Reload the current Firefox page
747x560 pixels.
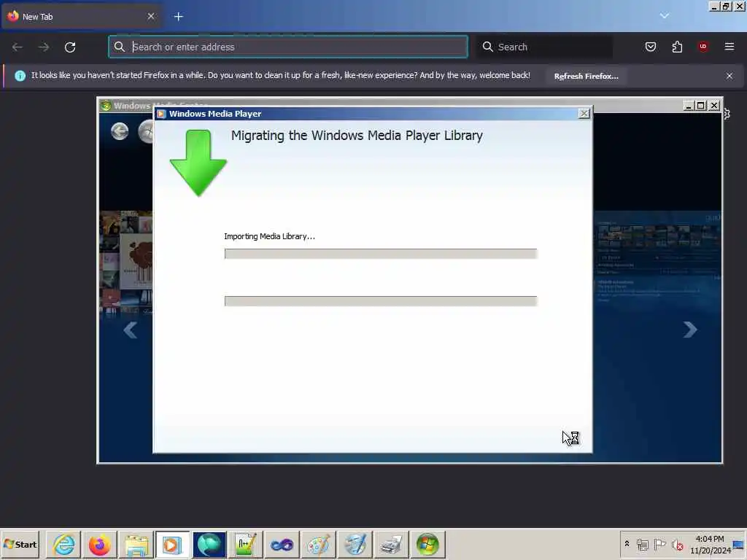click(70, 47)
